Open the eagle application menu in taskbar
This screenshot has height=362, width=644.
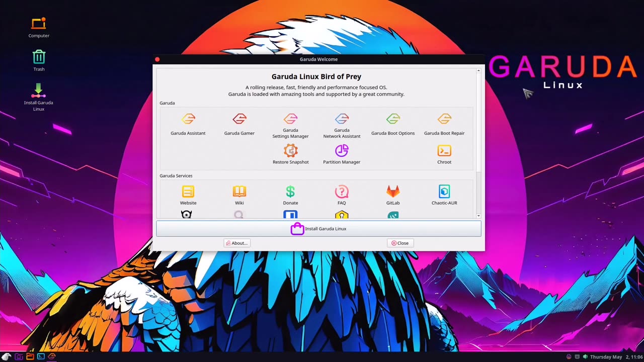tap(7, 356)
